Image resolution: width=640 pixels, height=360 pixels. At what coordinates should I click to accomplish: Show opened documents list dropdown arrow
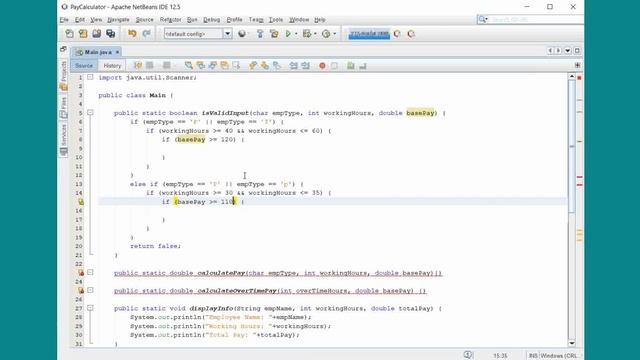tap(568, 51)
